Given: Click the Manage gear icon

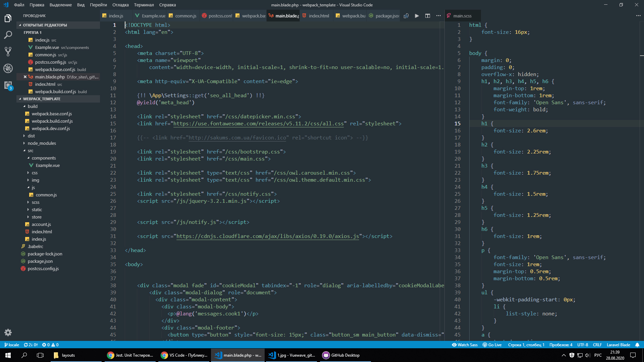Looking at the screenshot, I should point(8,333).
